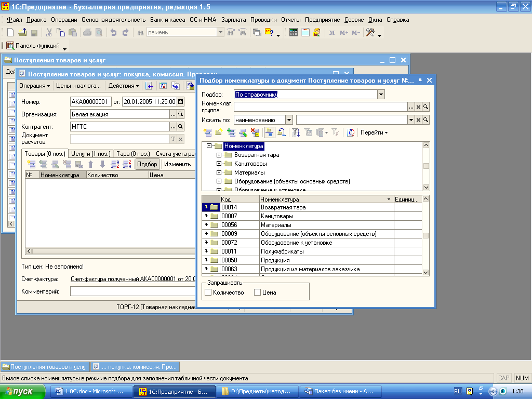Click the user with lock icon
The height and width of the screenshot is (399, 532).
pyautogui.click(x=317, y=32)
